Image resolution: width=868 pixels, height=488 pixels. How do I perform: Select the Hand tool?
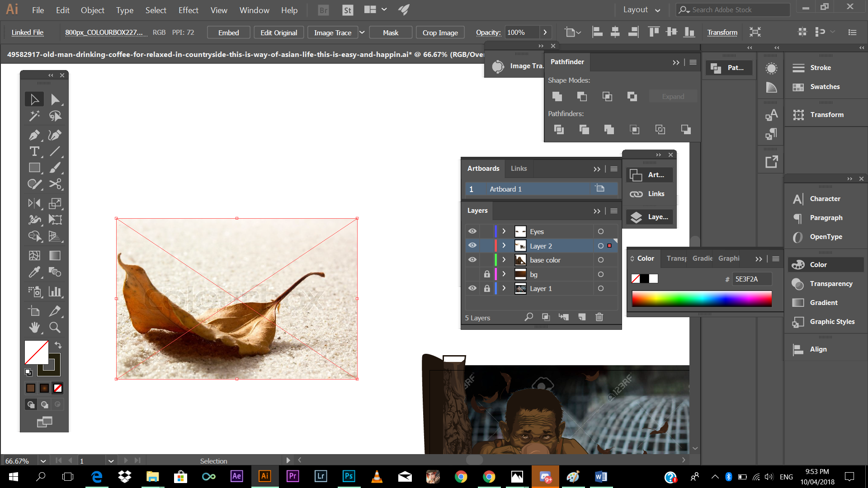tap(34, 327)
